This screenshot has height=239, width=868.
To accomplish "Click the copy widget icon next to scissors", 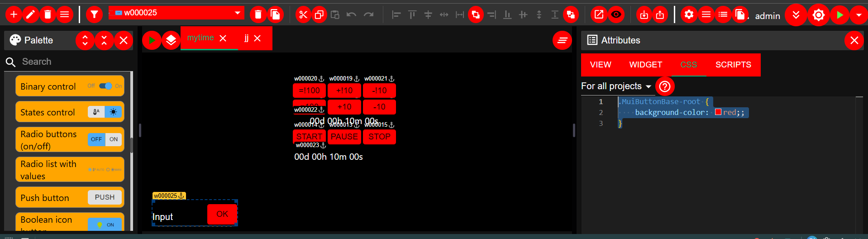I will (319, 14).
